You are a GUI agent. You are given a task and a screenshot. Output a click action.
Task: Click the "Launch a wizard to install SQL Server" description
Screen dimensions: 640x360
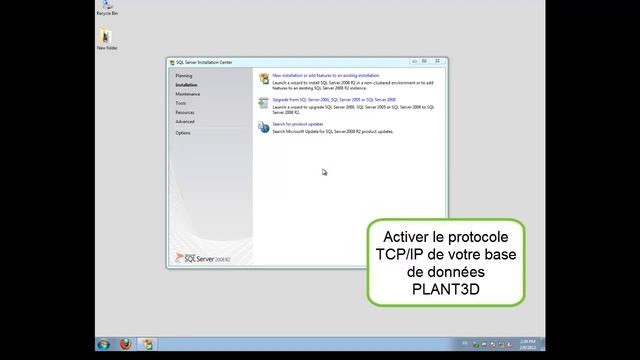pyautogui.click(x=353, y=85)
